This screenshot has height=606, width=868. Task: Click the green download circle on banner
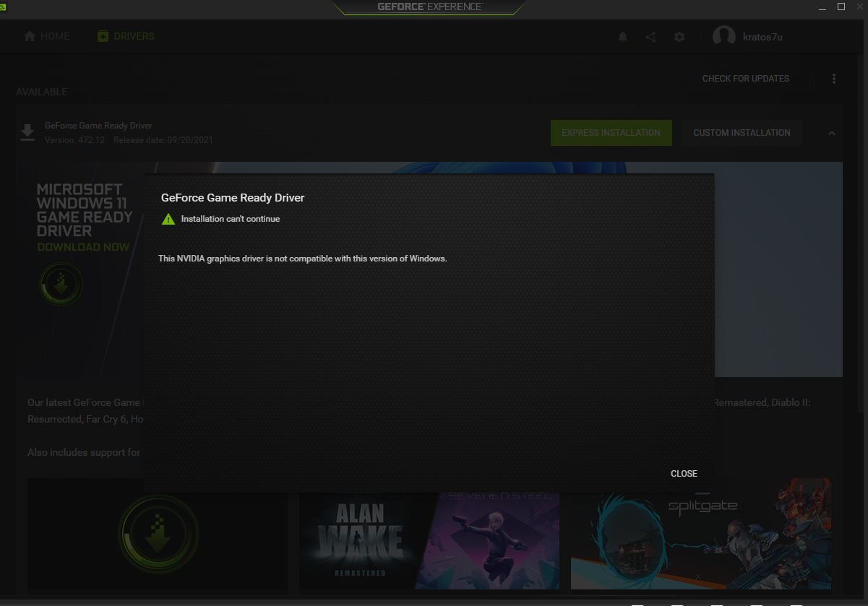(x=61, y=283)
